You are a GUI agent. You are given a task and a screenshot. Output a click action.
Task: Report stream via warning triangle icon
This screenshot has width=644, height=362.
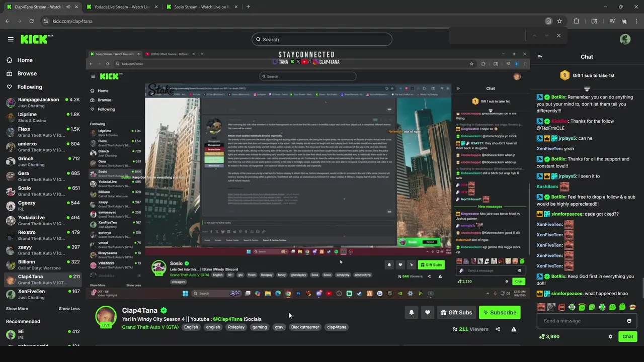click(514, 329)
